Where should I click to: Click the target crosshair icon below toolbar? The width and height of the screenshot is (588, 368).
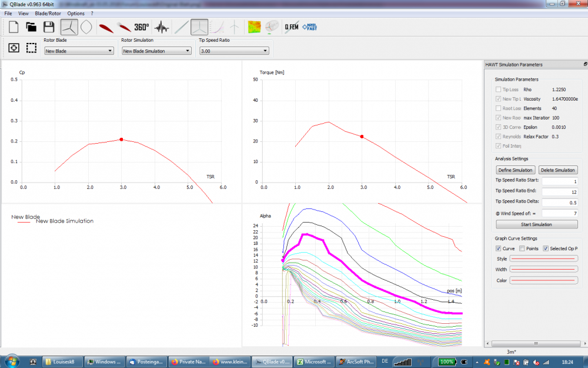[x=14, y=48]
